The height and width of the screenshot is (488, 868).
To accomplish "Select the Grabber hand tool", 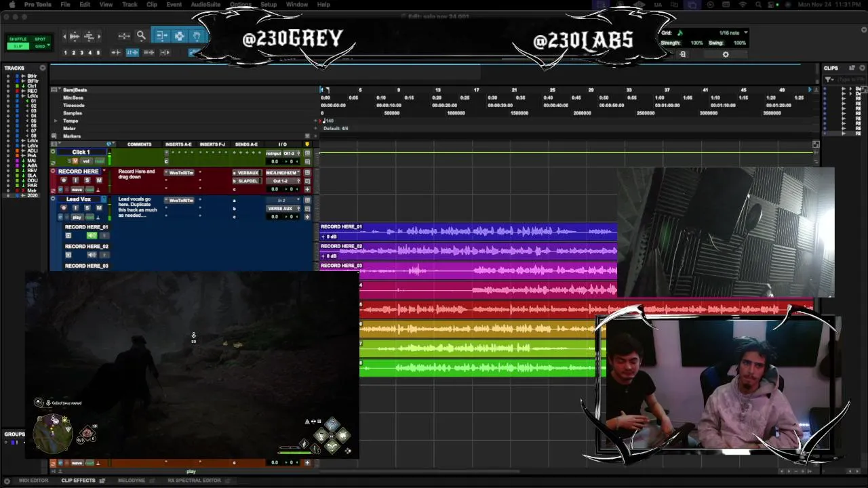I will click(197, 36).
